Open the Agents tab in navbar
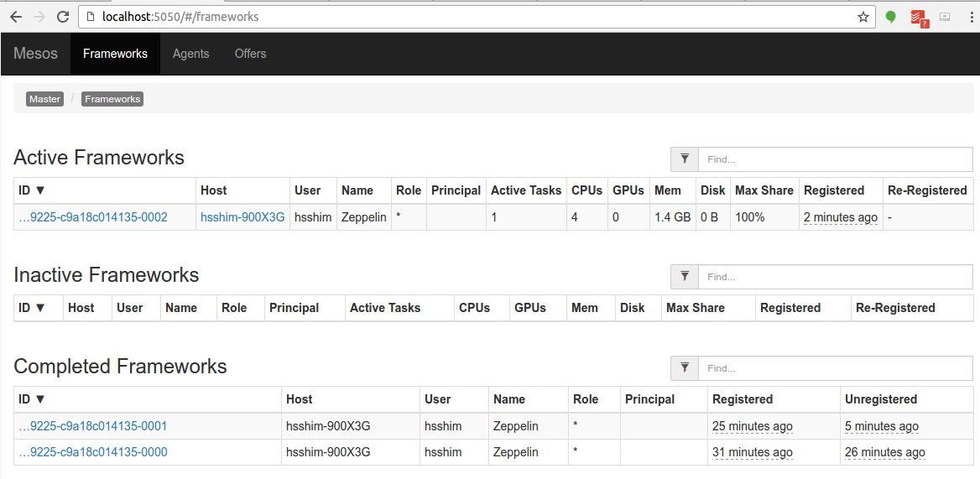 [x=190, y=54]
